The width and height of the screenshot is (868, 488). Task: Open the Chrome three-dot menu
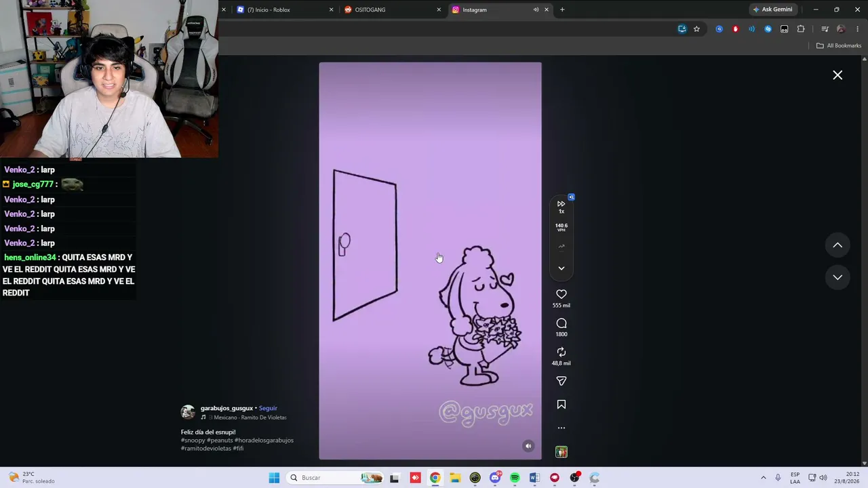pos(858,29)
